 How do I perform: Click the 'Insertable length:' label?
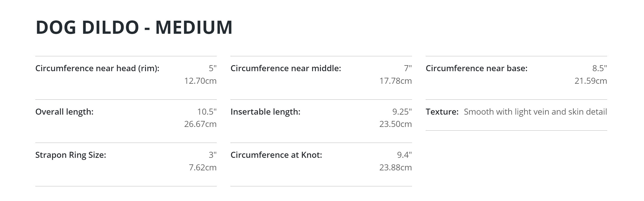click(265, 112)
